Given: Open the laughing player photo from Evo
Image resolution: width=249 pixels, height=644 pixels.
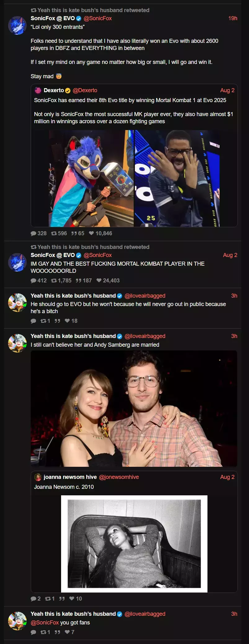Looking at the screenshot, I should (177, 178).
